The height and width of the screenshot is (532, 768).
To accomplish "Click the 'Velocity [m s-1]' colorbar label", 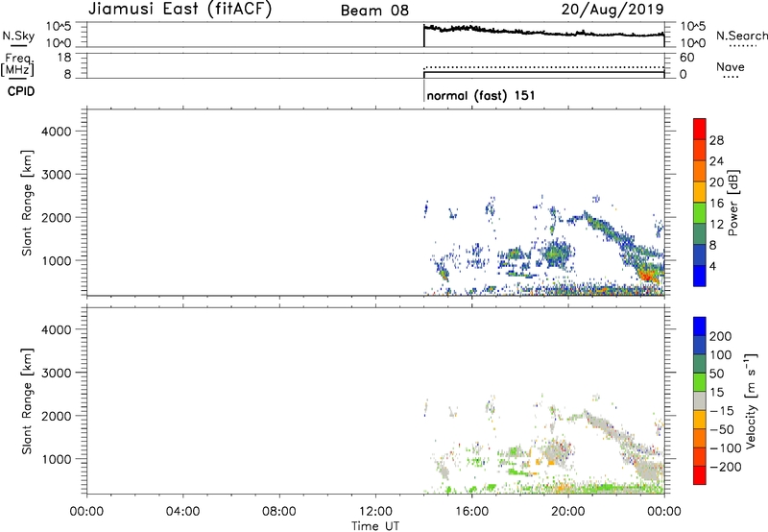I will (750, 400).
